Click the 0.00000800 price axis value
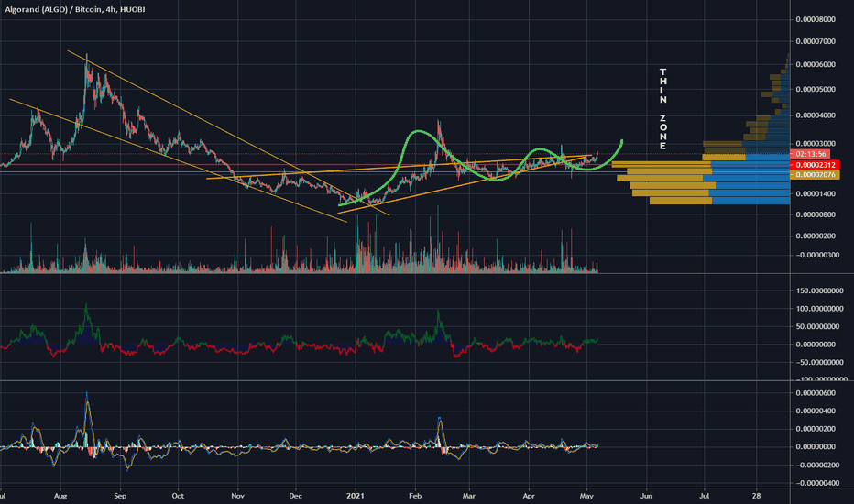 tap(816, 214)
